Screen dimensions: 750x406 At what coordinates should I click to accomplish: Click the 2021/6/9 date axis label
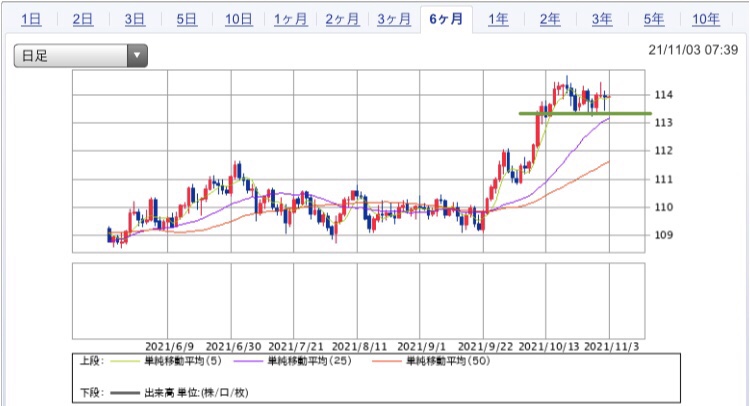pos(169,347)
